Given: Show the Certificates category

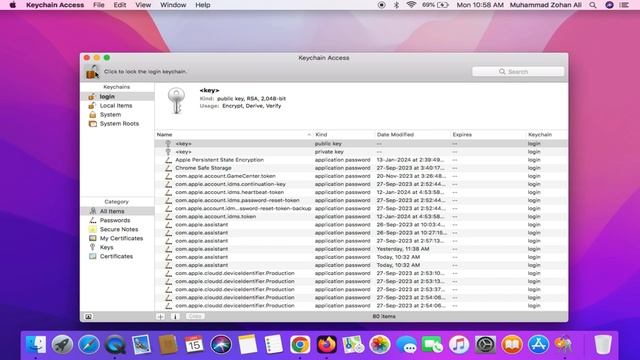Looking at the screenshot, I should (x=117, y=256).
